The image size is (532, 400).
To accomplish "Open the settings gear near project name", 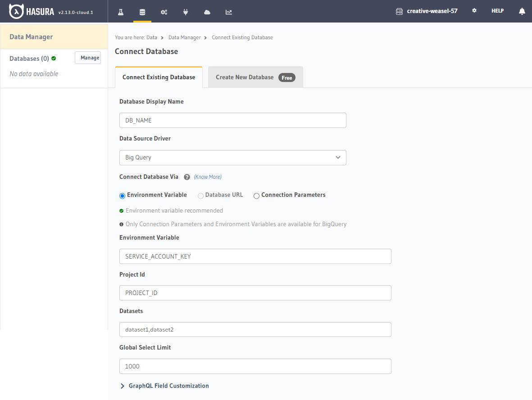I will [x=474, y=10].
